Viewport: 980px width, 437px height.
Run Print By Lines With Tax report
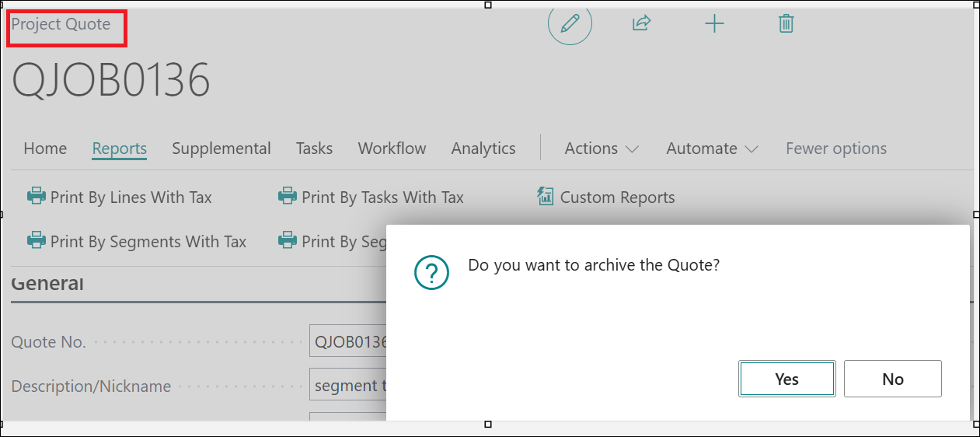pyautogui.click(x=120, y=198)
